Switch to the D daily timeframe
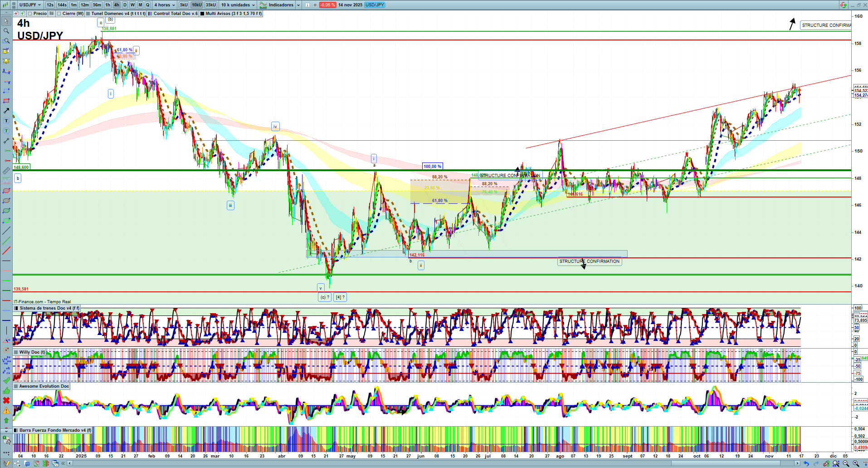This screenshot has width=868, height=468. pyautogui.click(x=125, y=5)
